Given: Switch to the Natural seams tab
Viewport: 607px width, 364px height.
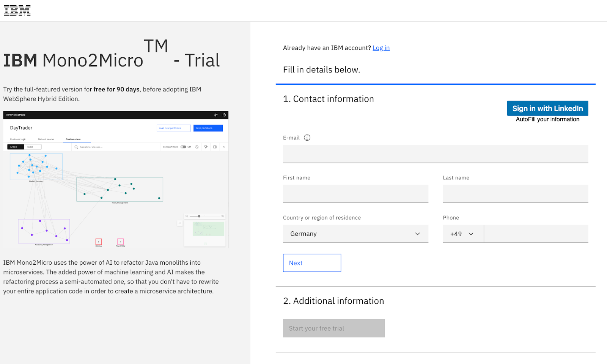Looking at the screenshot, I should 46,139.
